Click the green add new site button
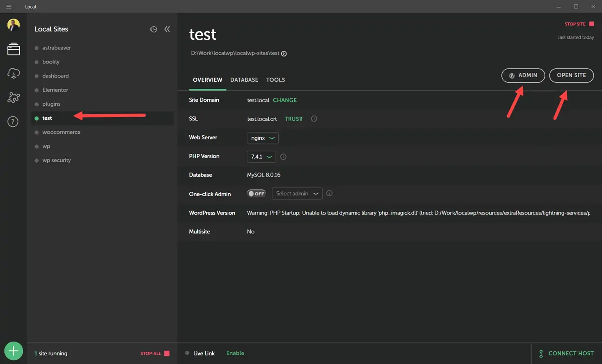The image size is (602, 364). click(14, 351)
